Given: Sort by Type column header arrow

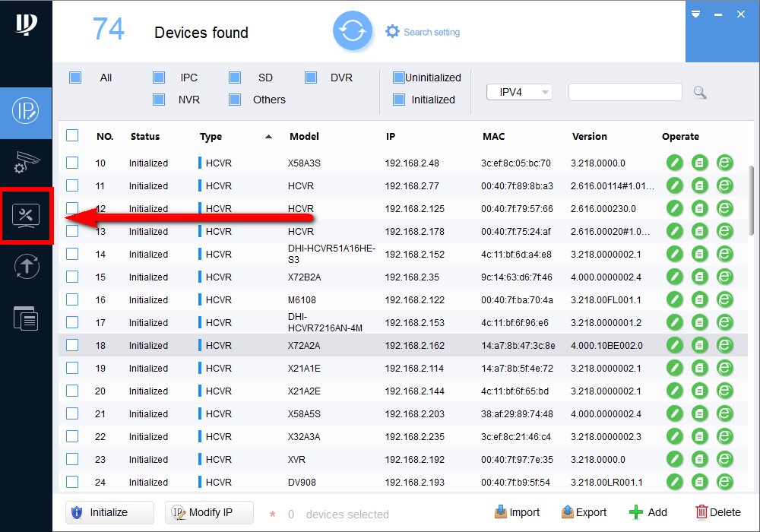Looking at the screenshot, I should click(268, 137).
